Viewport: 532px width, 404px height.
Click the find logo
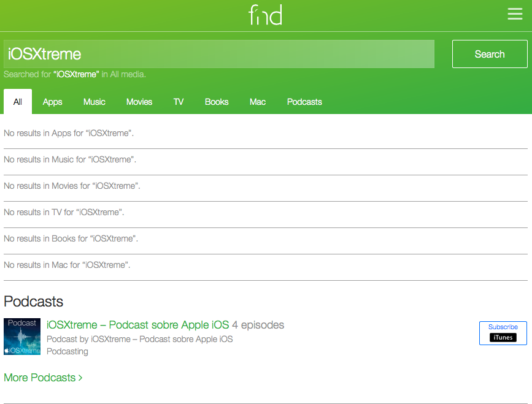pyautogui.click(x=265, y=15)
